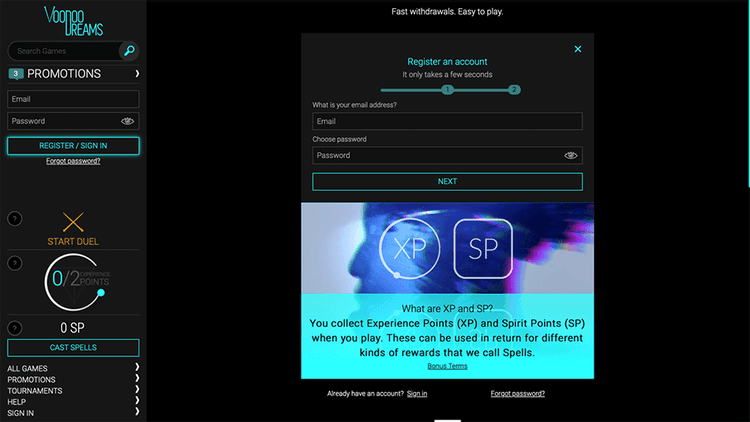Open HELP menu item
This screenshot has height=422, width=750.
16,402
